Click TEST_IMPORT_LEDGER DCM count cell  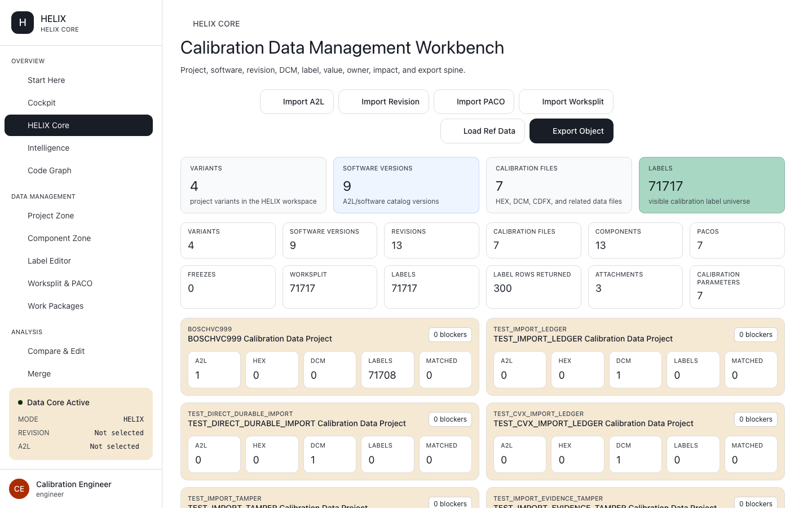coord(636,370)
